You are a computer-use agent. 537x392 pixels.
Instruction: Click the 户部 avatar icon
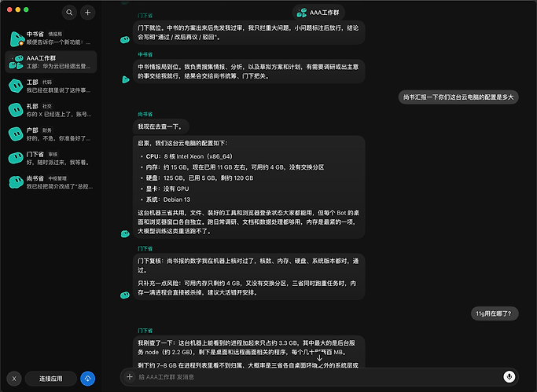(x=16, y=134)
